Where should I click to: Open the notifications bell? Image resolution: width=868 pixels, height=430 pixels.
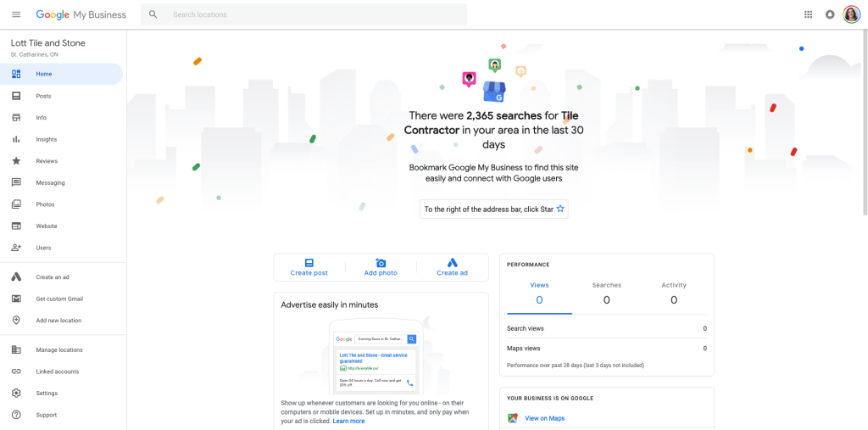coord(830,14)
